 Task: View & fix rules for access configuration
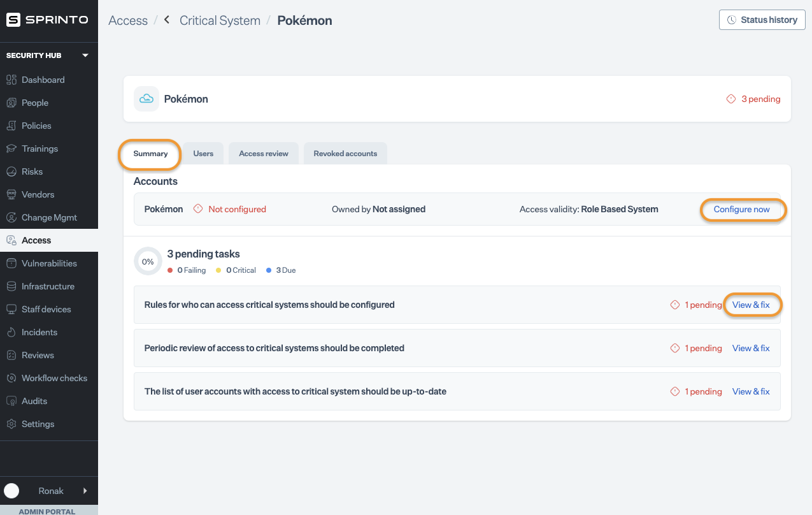751,305
